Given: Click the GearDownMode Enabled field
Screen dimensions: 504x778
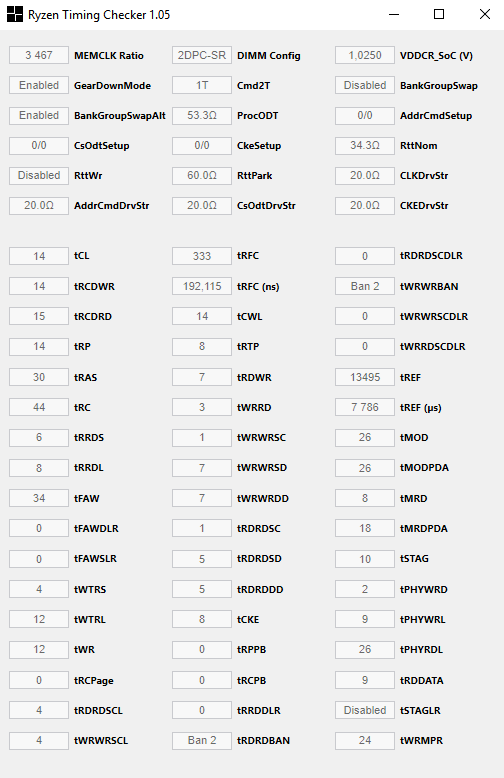Looking at the screenshot, I should click(39, 85).
